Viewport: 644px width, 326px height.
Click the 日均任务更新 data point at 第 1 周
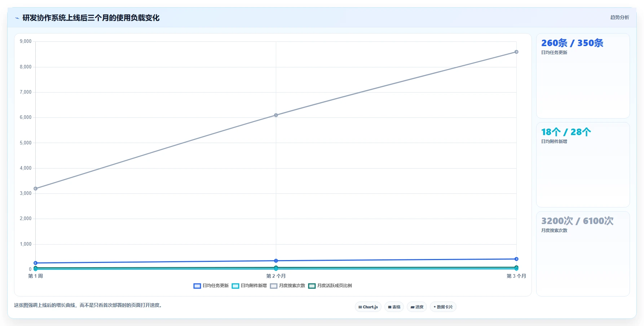35,263
